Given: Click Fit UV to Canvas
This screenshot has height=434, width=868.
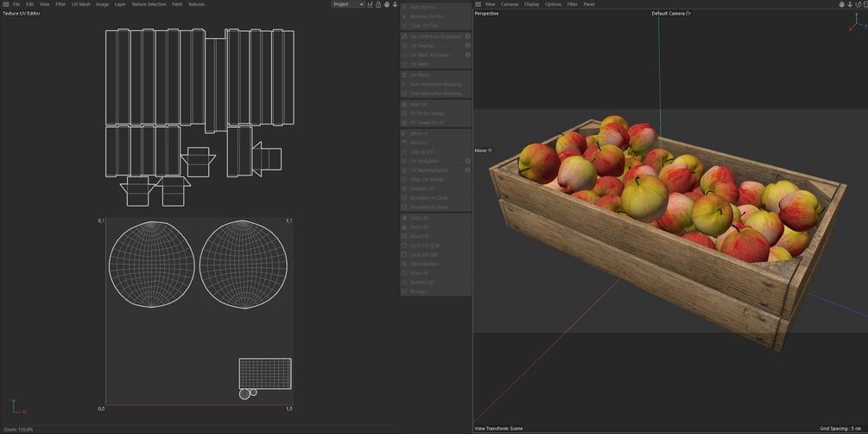Looking at the screenshot, I should click(436, 113).
